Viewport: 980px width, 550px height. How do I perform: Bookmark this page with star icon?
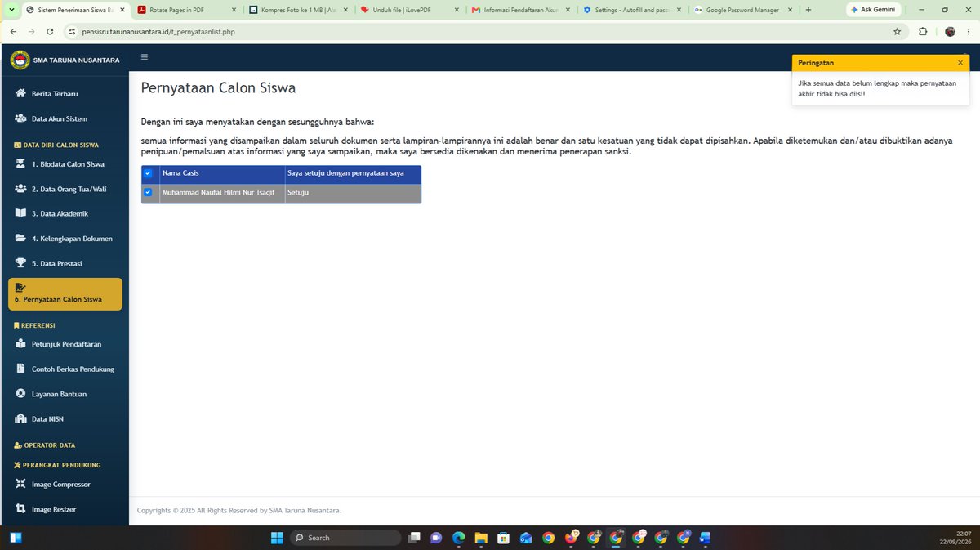(898, 32)
